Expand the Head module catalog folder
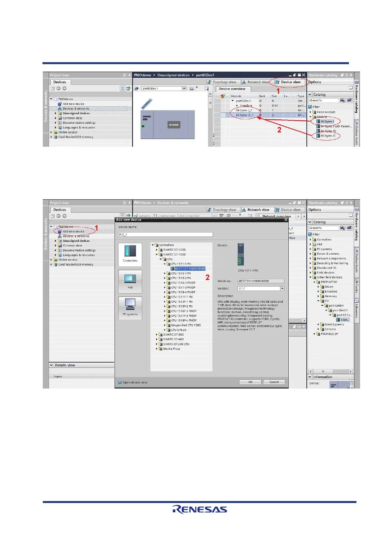Image resolution: width=392 pixels, height=554 pixels. tap(310, 112)
